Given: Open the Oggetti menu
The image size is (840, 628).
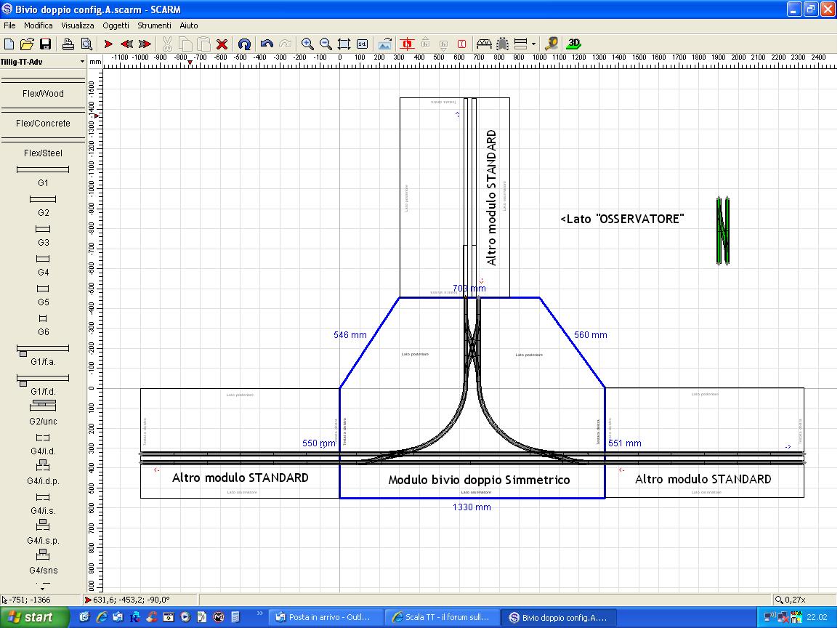Looking at the screenshot, I should (116, 25).
